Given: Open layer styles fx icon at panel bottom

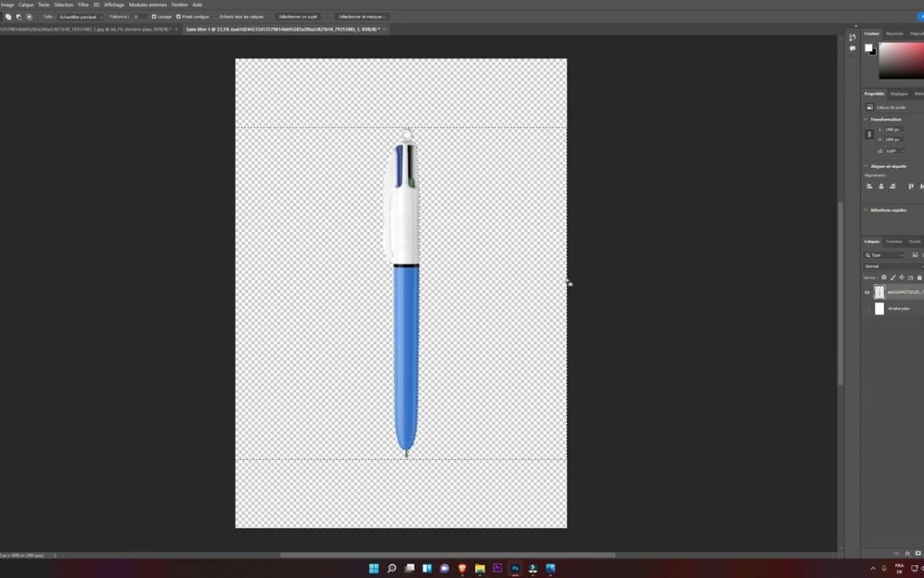Looking at the screenshot, I should (x=908, y=553).
